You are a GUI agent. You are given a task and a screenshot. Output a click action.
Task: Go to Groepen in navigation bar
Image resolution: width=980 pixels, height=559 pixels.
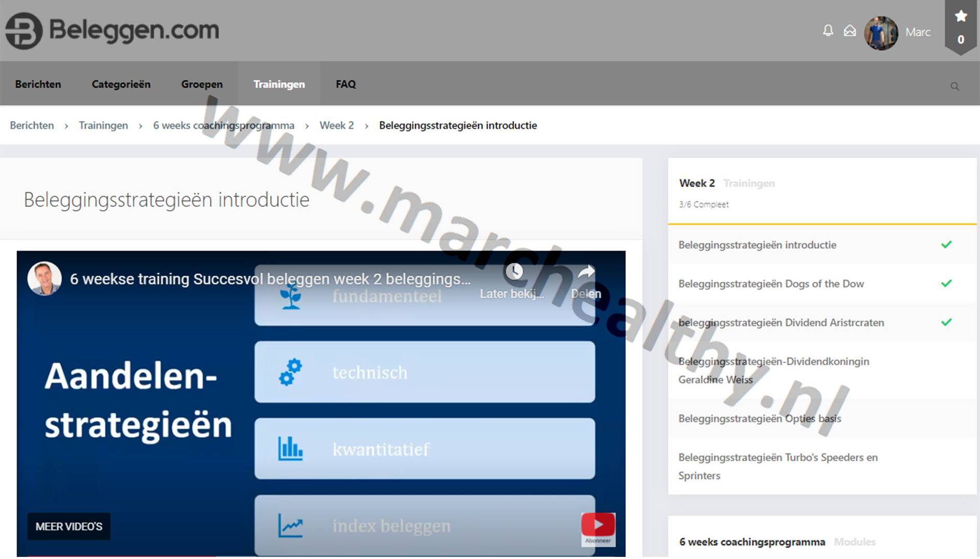click(202, 84)
